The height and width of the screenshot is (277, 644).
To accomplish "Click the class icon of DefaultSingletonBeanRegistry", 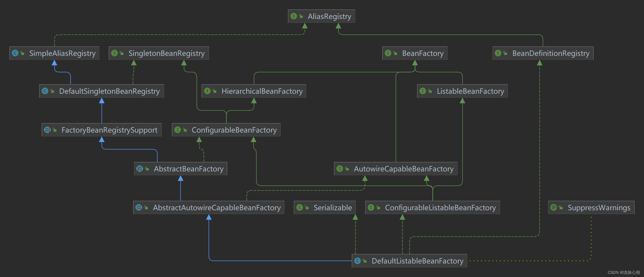I will tap(45, 91).
